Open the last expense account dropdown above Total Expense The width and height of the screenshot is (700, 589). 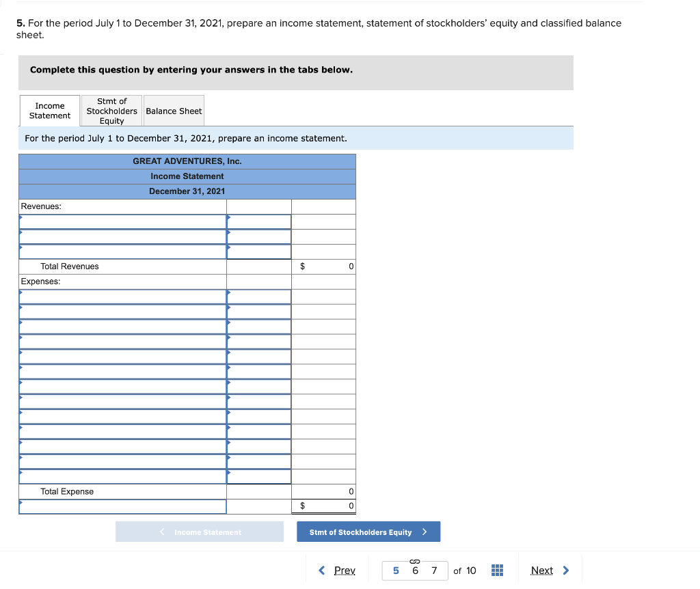click(x=123, y=476)
